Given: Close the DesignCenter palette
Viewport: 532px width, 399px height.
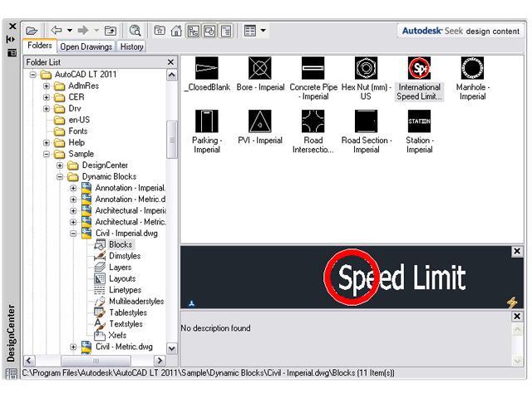Looking at the screenshot, I should pos(12,26).
